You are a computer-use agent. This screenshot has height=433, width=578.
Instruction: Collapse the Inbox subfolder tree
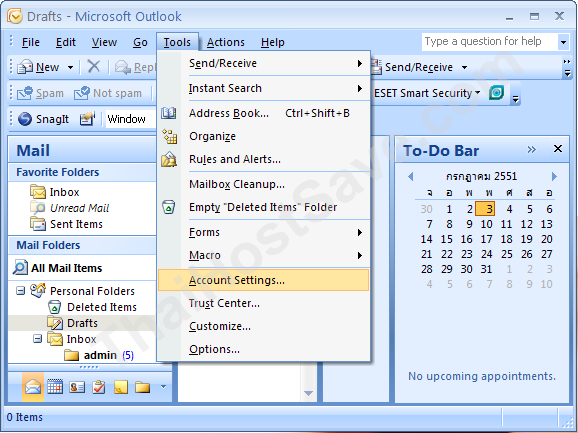click(38, 338)
